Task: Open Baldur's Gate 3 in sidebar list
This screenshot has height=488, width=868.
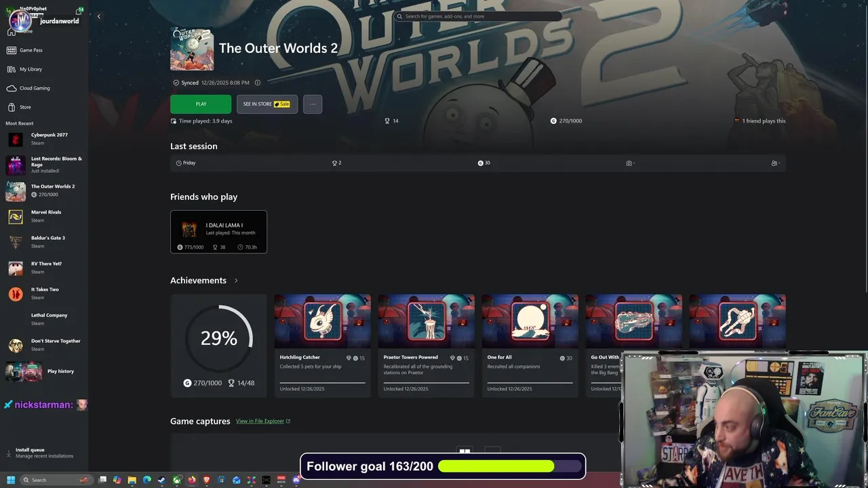Action: point(44,243)
